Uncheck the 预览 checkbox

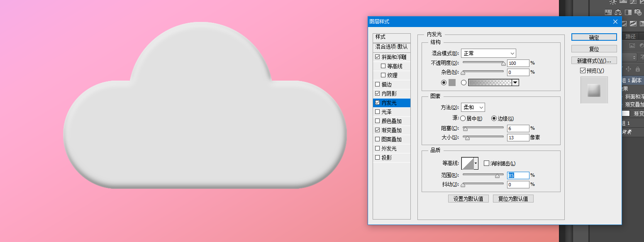[583, 71]
